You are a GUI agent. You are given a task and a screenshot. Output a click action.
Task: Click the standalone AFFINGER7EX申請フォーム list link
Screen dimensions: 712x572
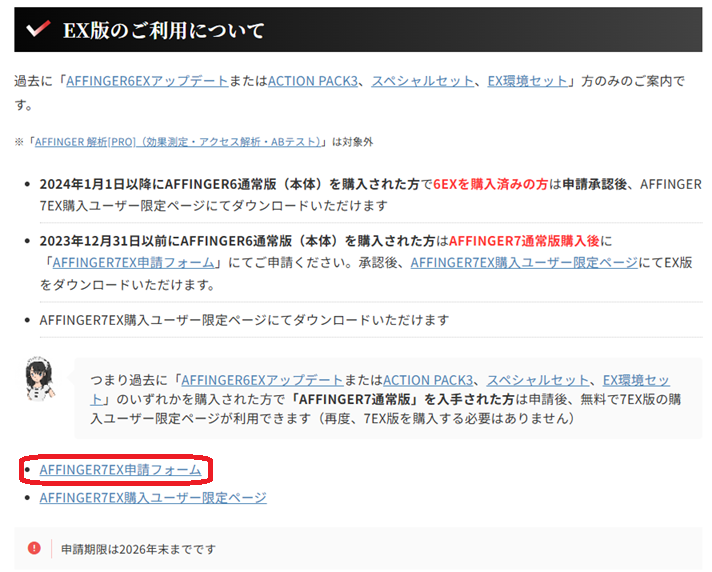[x=120, y=469]
